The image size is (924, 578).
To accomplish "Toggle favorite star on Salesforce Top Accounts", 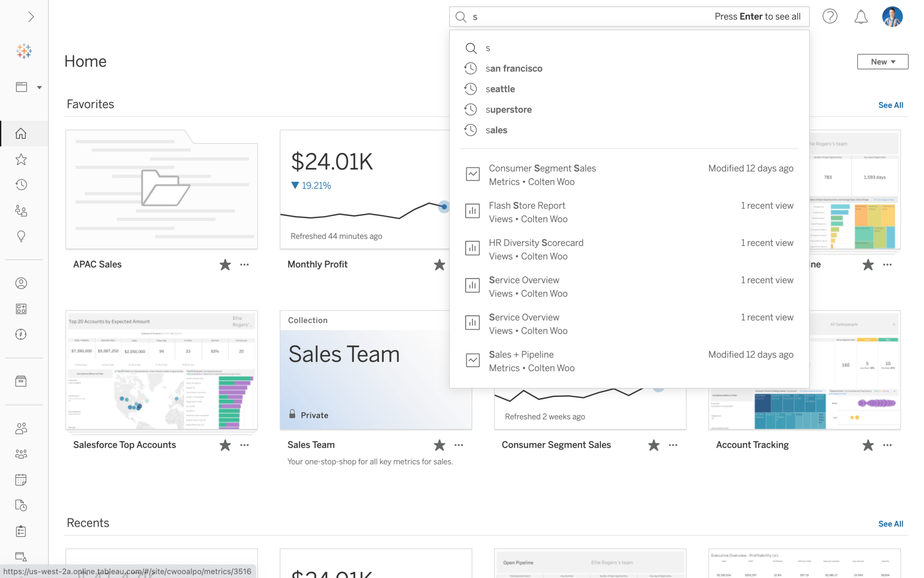I will tap(225, 445).
